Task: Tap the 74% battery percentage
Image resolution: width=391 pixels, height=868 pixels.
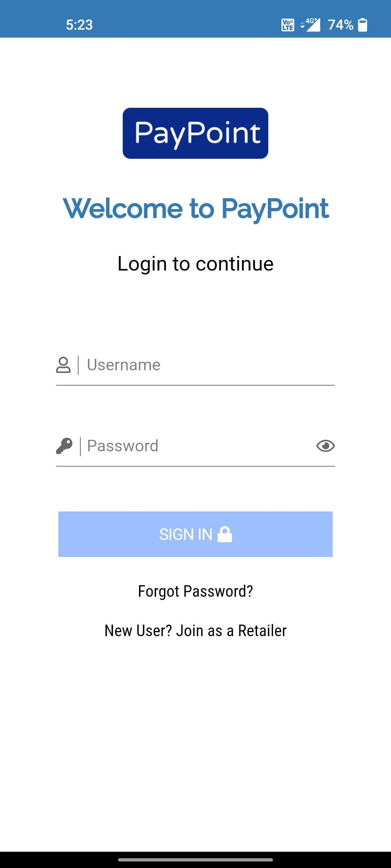Action: point(340,25)
